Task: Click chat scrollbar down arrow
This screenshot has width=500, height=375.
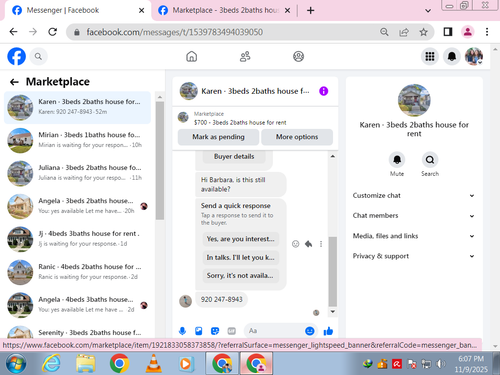Action: (x=333, y=312)
